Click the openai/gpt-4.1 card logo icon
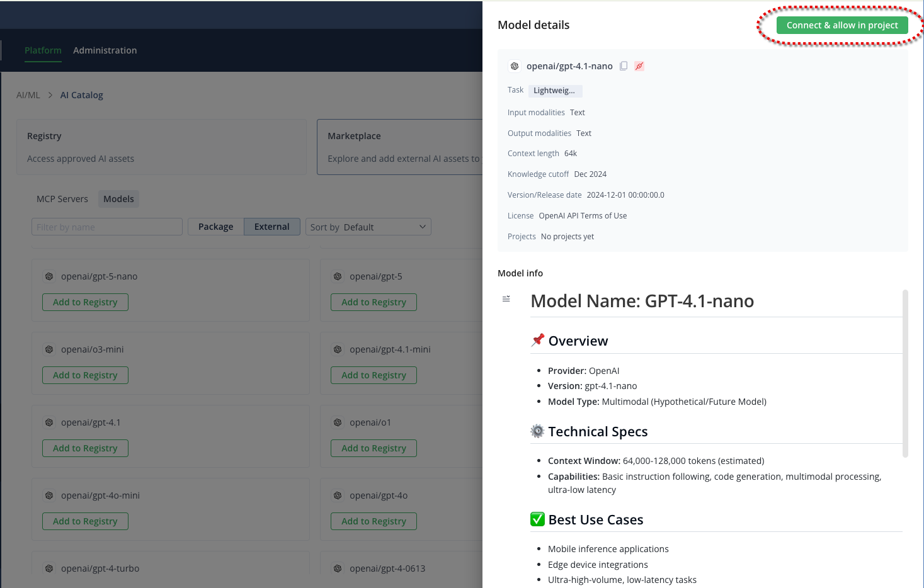This screenshot has width=924, height=588. click(x=49, y=422)
